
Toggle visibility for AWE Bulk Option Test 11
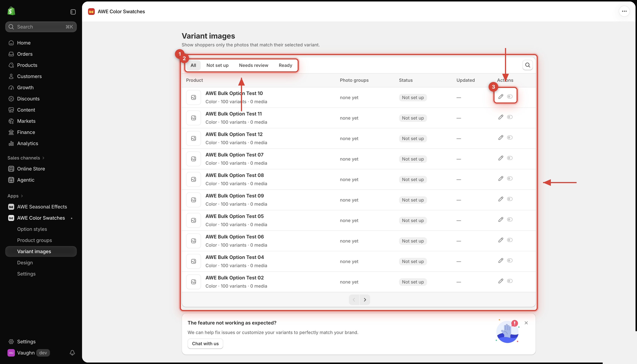510,117
